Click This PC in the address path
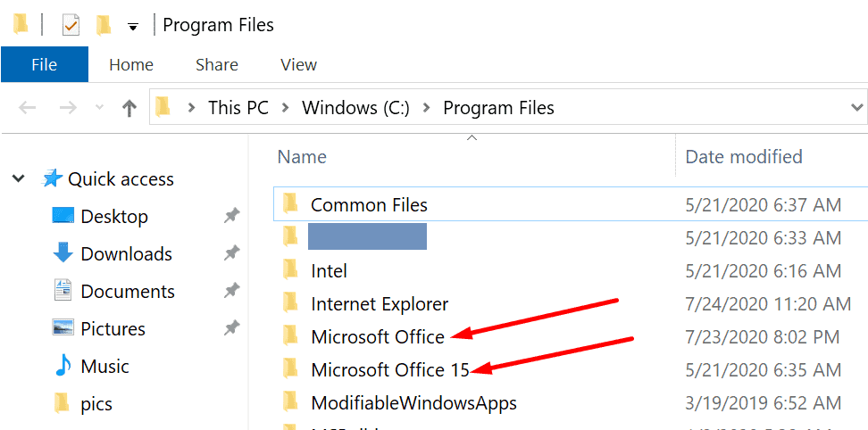The width and height of the screenshot is (868, 430). click(238, 108)
